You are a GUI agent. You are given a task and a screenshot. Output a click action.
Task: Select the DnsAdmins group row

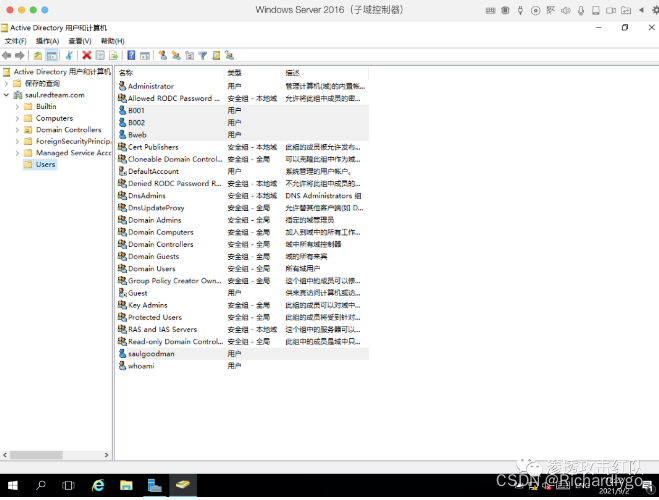[x=243, y=196]
